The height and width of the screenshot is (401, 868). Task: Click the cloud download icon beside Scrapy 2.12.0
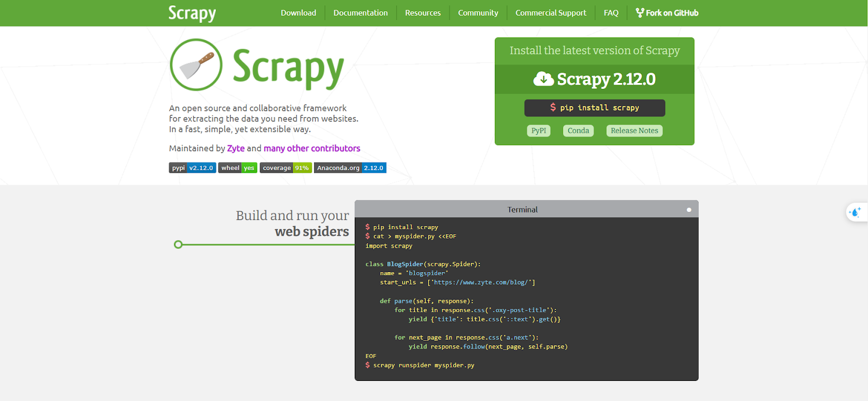tap(543, 79)
